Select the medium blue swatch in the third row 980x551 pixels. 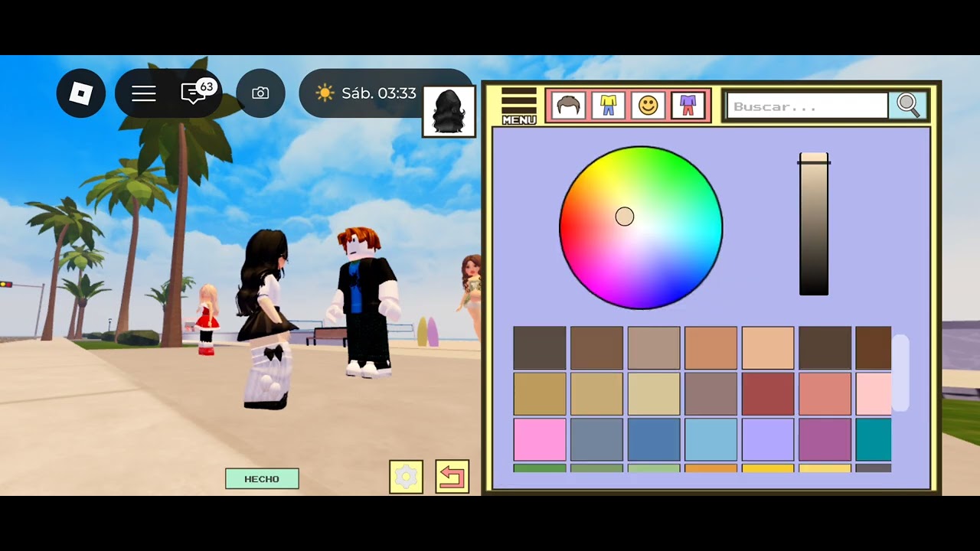(x=654, y=439)
